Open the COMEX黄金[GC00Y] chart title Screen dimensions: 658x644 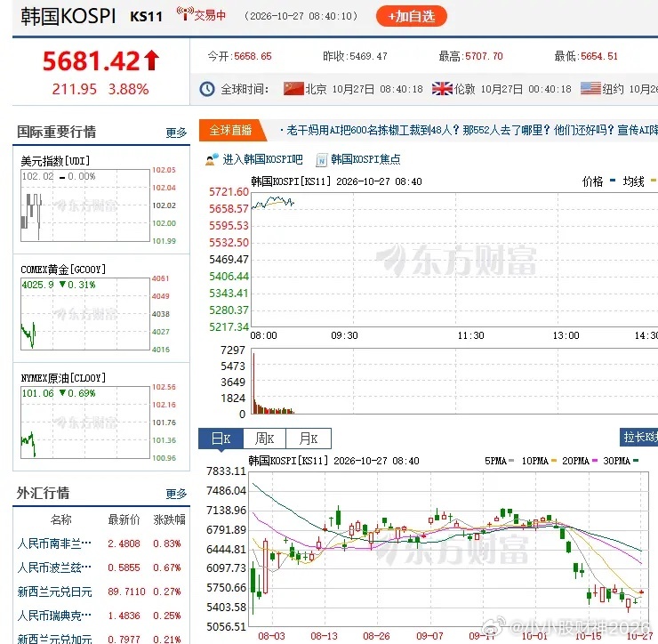tap(63, 270)
